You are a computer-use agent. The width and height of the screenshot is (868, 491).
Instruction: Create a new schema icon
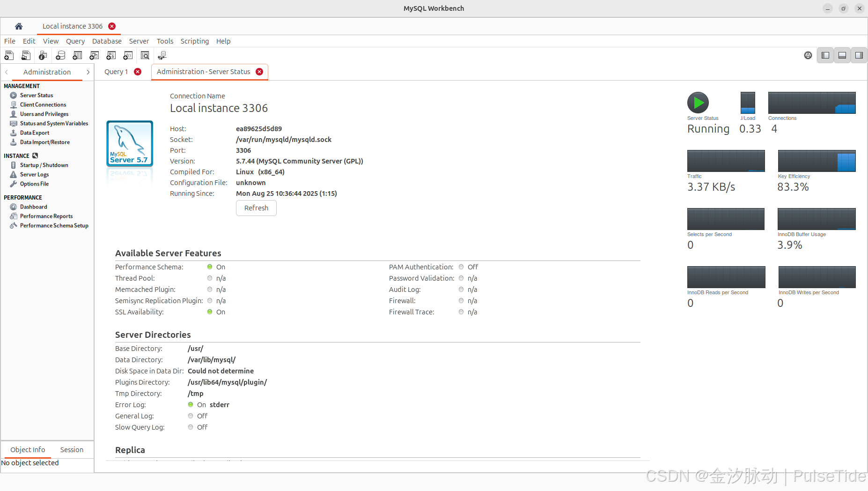click(x=60, y=55)
